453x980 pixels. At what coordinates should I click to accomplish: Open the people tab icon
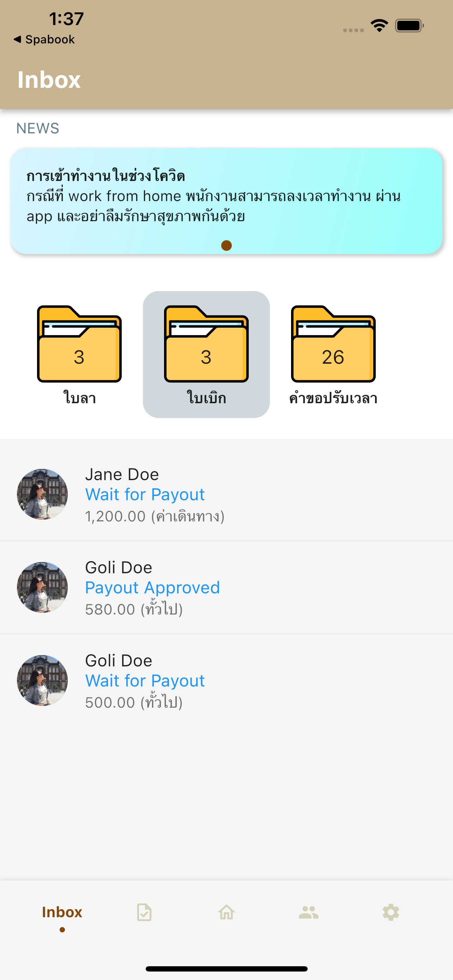coord(308,912)
